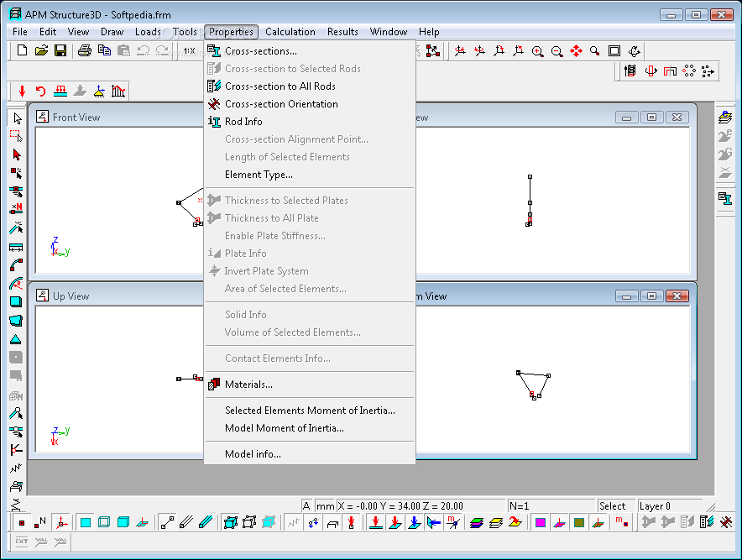The height and width of the screenshot is (560, 742).
Task: Click the red downward force arrow icon
Action: [22, 91]
